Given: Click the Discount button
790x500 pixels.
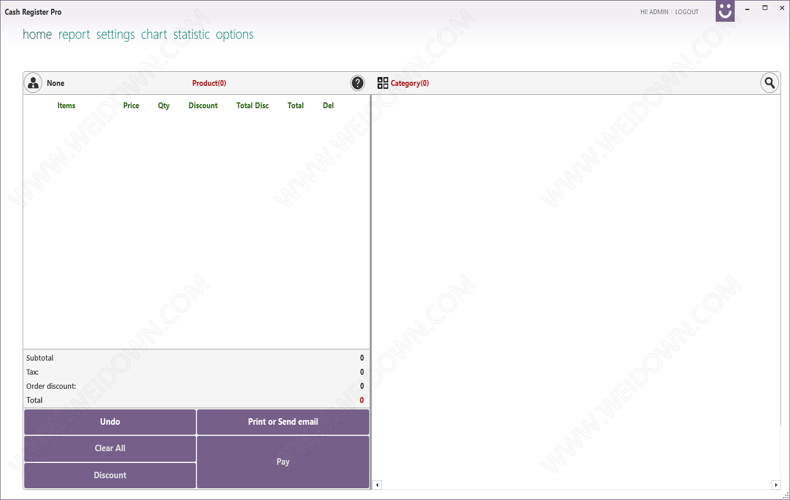Looking at the screenshot, I should coord(110,475).
